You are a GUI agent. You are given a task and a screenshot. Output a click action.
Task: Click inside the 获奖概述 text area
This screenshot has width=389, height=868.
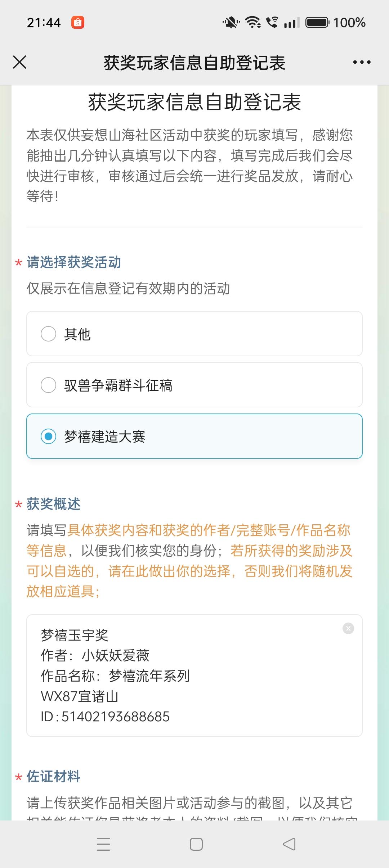(194, 675)
